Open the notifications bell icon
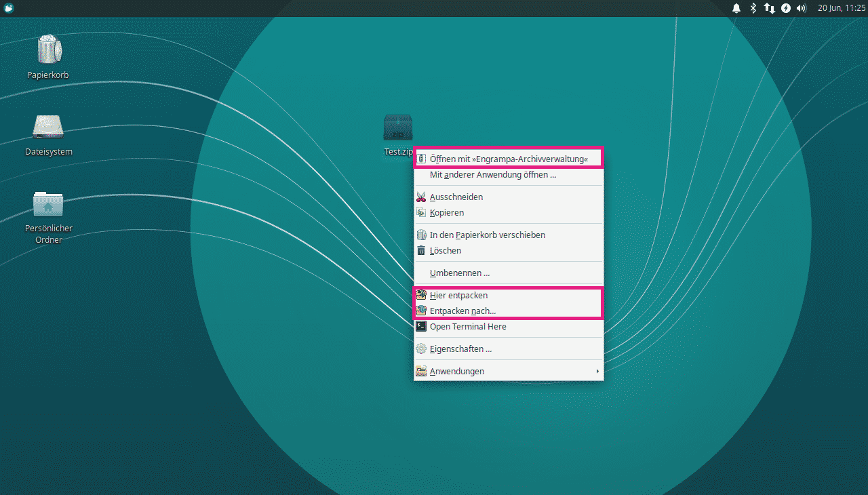Screen dimensions: 868x495 click(x=736, y=8)
